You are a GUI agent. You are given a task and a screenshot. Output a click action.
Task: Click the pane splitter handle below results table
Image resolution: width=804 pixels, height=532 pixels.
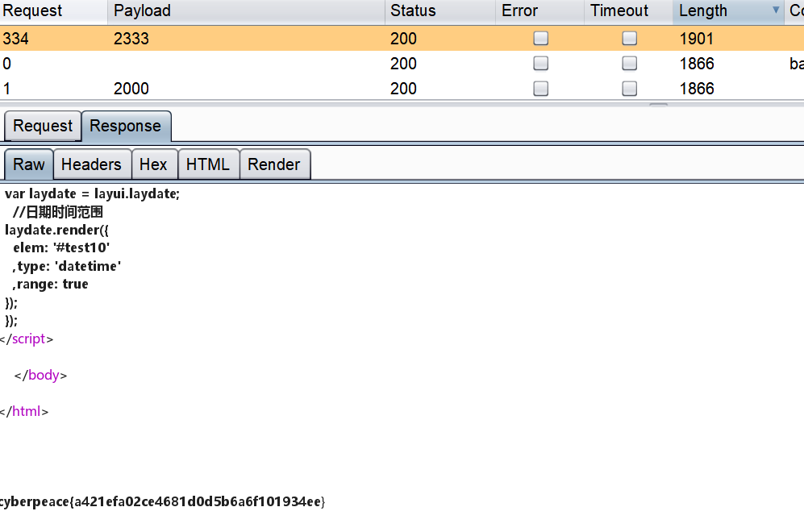(658, 105)
